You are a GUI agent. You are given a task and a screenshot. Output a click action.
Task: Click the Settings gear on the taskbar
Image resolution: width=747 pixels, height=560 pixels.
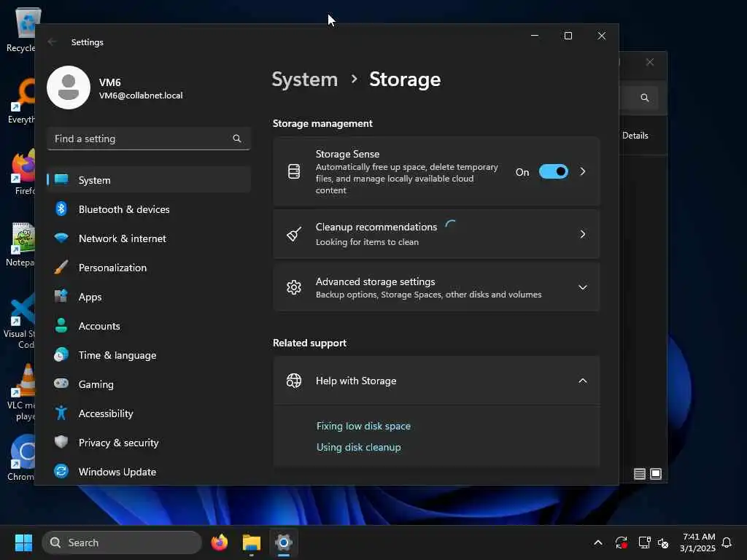[x=284, y=542]
